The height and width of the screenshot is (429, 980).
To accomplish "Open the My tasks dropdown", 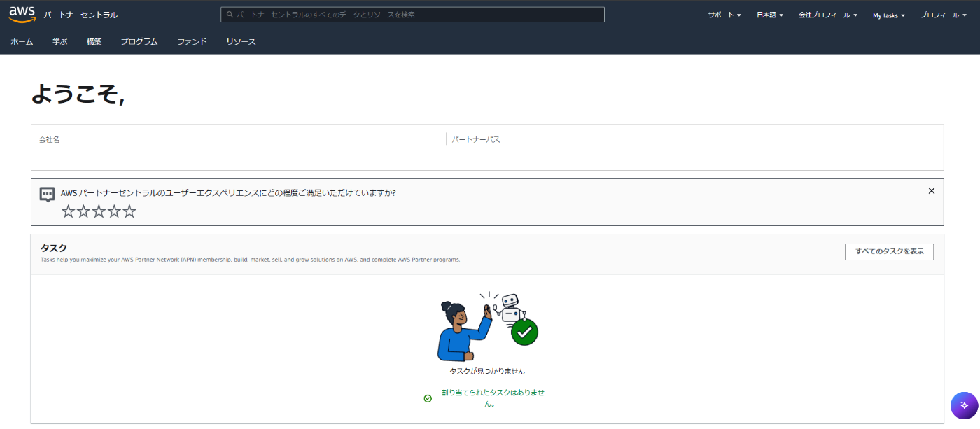I will [889, 15].
